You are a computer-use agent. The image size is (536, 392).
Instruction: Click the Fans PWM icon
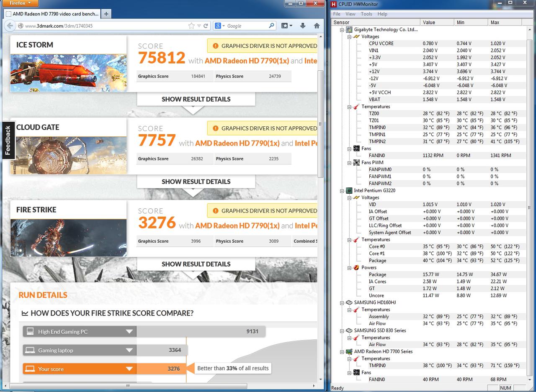tap(356, 162)
